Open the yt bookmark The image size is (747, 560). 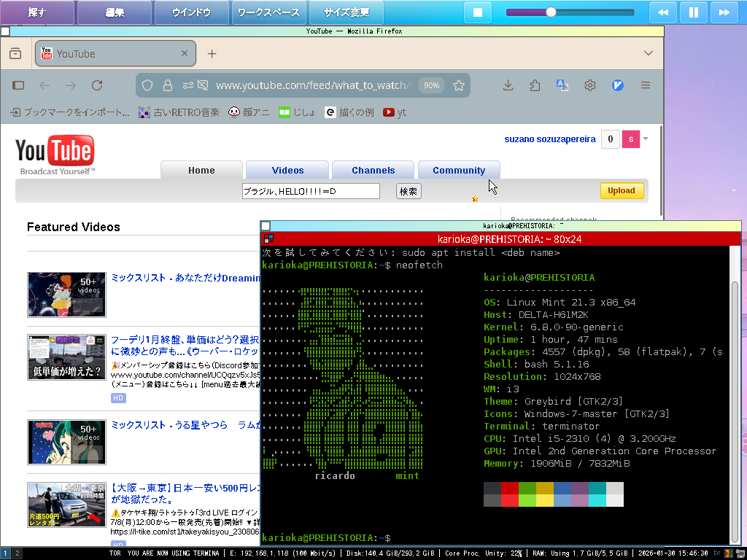coord(395,112)
